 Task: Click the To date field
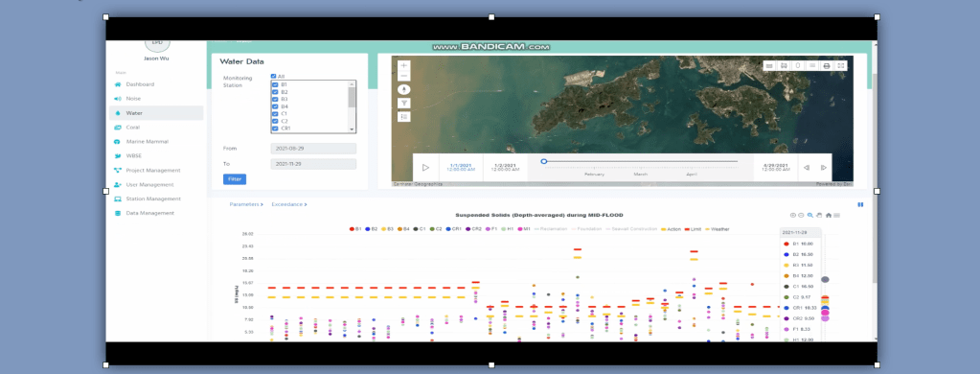[x=314, y=164]
